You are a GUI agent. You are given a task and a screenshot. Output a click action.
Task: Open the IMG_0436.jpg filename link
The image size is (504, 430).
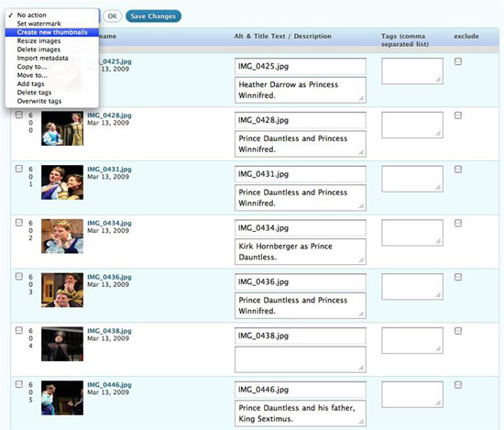click(109, 277)
